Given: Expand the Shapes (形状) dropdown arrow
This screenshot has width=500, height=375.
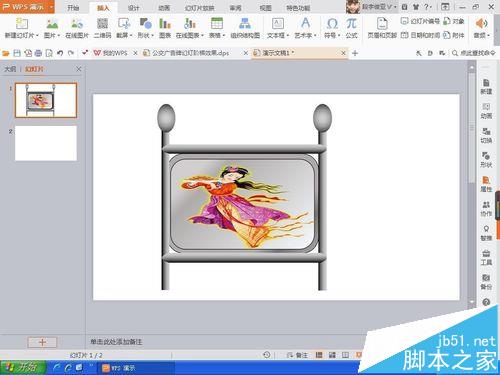Looking at the screenshot, I should tap(152, 35).
